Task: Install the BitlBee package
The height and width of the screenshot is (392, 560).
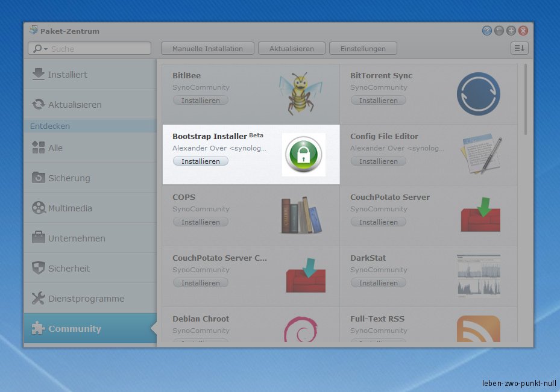Action: (200, 100)
